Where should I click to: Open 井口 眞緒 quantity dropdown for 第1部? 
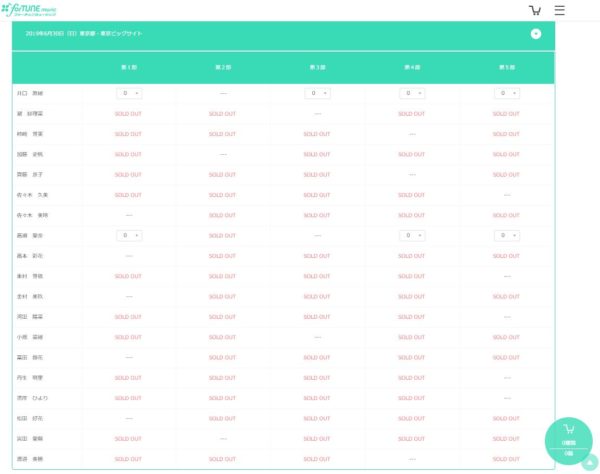[129, 93]
